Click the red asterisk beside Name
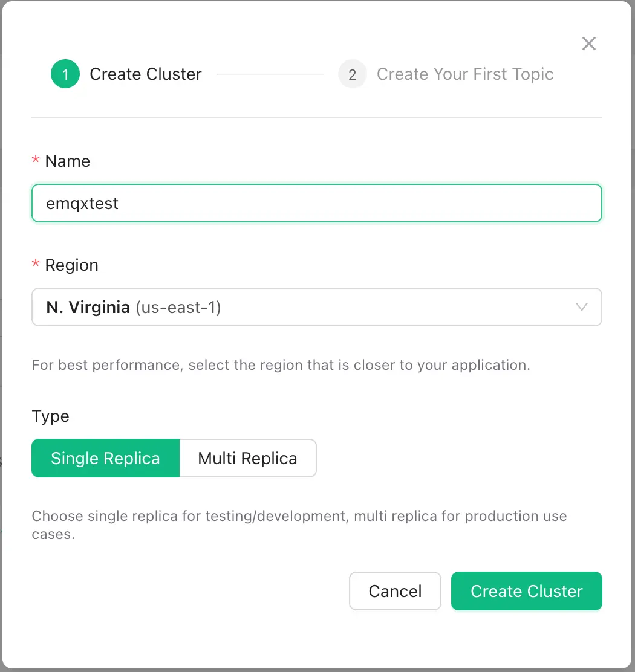Viewport: 635px width, 672px height. (34, 160)
